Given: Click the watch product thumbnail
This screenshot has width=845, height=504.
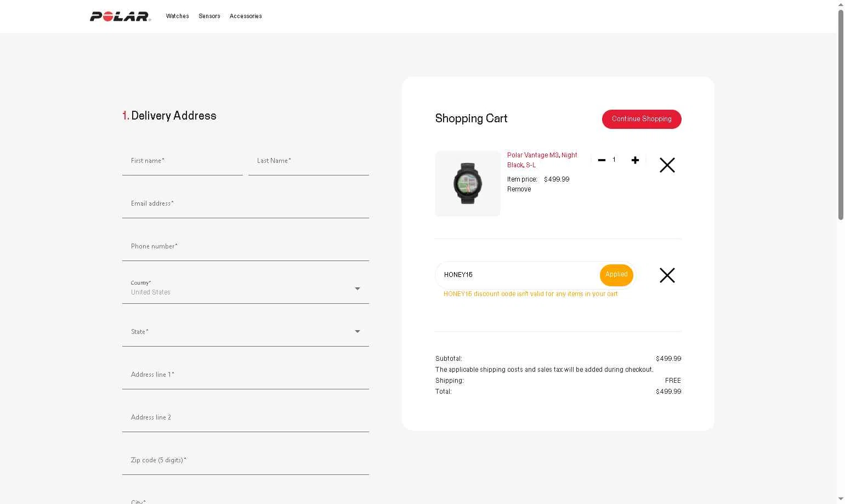Looking at the screenshot, I should (x=468, y=184).
